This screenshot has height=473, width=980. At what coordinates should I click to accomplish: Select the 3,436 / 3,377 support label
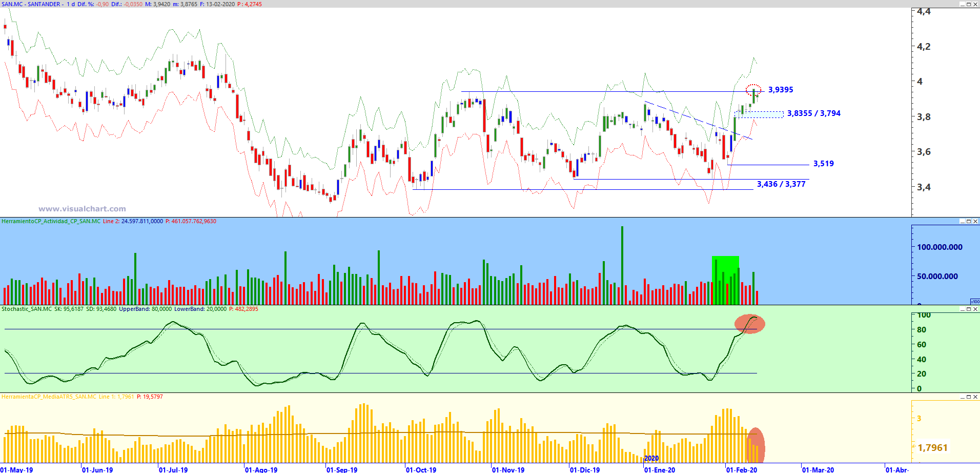(x=781, y=184)
